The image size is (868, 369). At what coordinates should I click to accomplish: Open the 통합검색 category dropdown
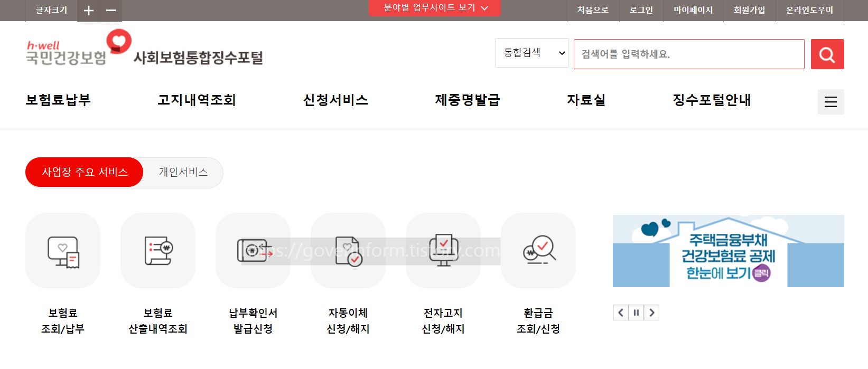pos(531,53)
